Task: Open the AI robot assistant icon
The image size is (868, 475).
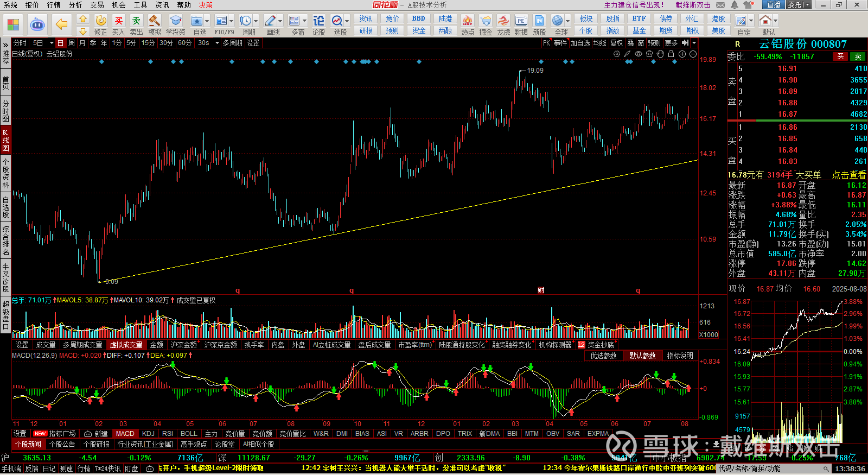Action: 37,24
